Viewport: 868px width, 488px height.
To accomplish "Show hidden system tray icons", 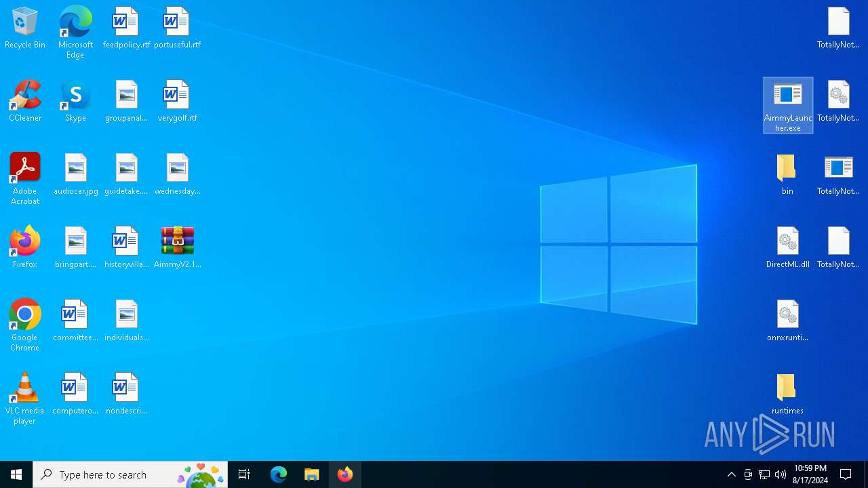I will click(x=731, y=474).
